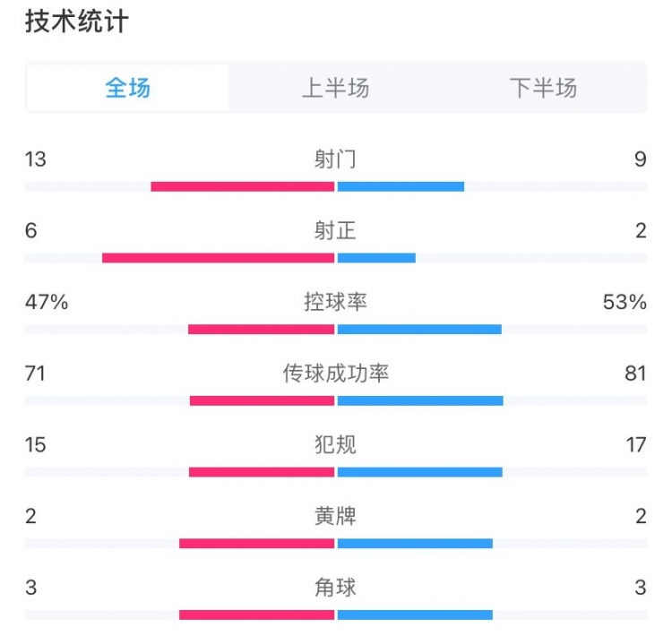The image size is (672, 636).
Task: Tap the 角球 stat label
Action: pos(335,588)
